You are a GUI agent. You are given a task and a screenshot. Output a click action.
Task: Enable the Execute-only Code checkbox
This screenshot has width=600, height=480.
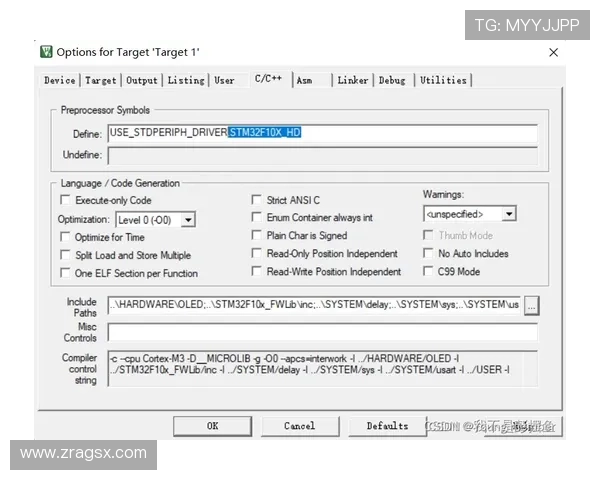(x=67, y=200)
